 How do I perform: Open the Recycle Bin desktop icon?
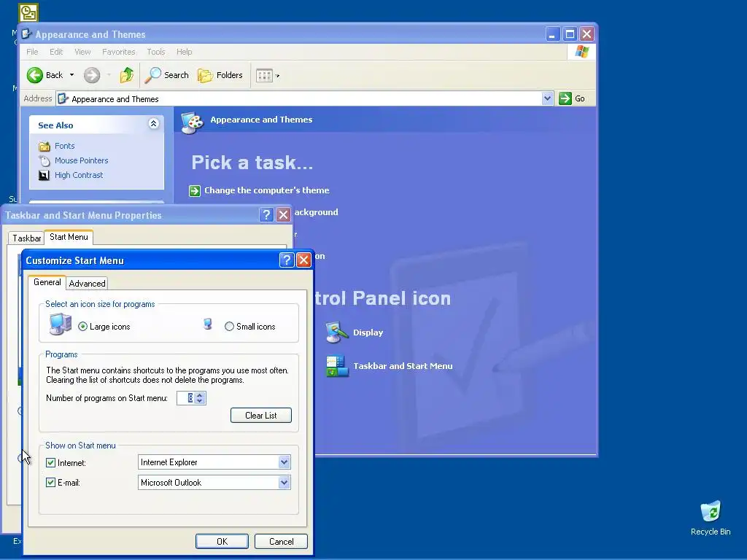point(711,513)
